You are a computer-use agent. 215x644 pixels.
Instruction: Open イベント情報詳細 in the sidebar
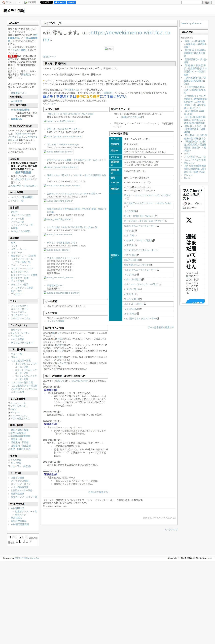coord(22,197)
